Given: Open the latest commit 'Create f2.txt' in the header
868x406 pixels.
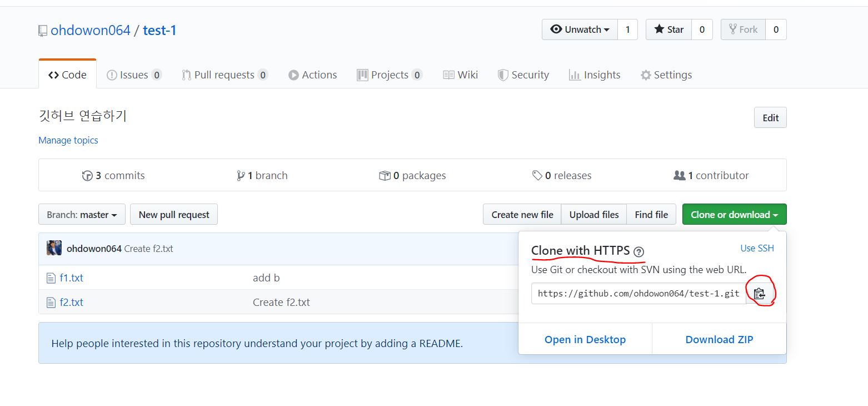Looking at the screenshot, I should pos(148,249).
